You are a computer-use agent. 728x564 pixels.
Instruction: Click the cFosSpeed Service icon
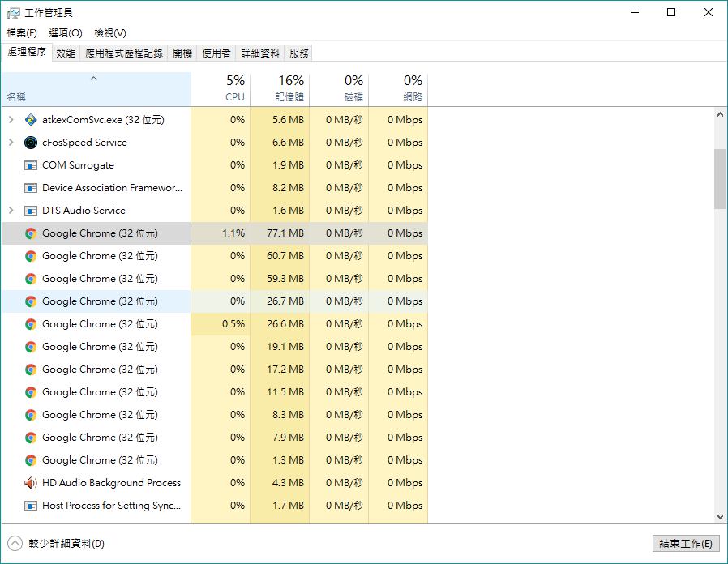coord(31,143)
